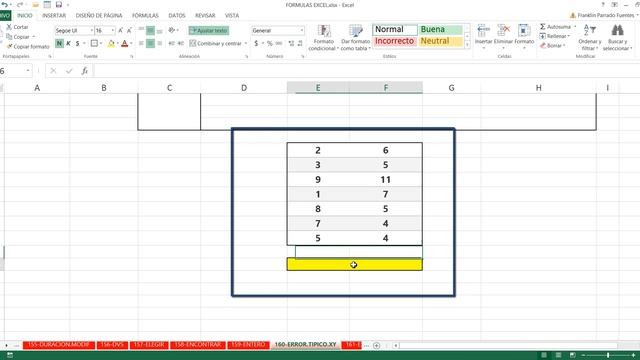Switch to the 155-DURACION.MODIF sheet tab
Image resolution: width=640 pixels, height=360 pixels.
point(59,345)
